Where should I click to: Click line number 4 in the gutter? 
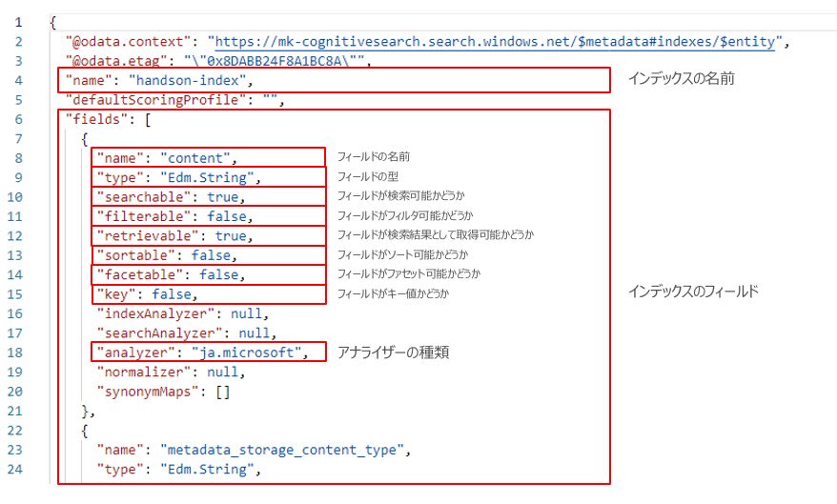tap(19, 81)
